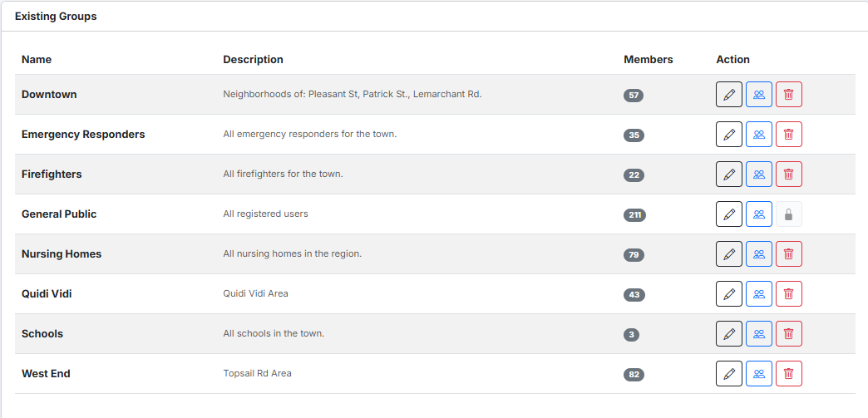Image resolution: width=868 pixels, height=418 pixels.
Task: Edit the Quidi Vidi group
Action: [x=729, y=294]
